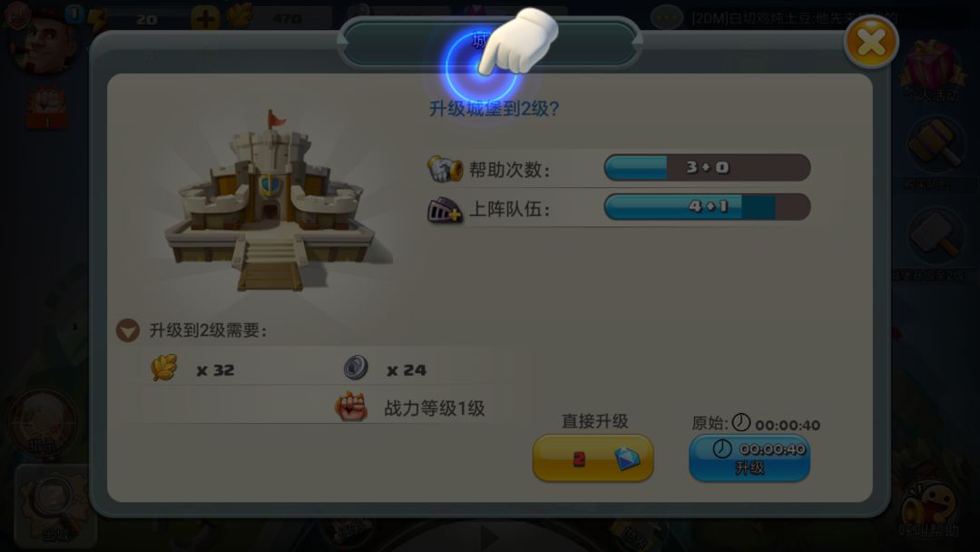This screenshot has width=980, height=552.
Task: Open the chat message bubble icon
Action: [666, 17]
